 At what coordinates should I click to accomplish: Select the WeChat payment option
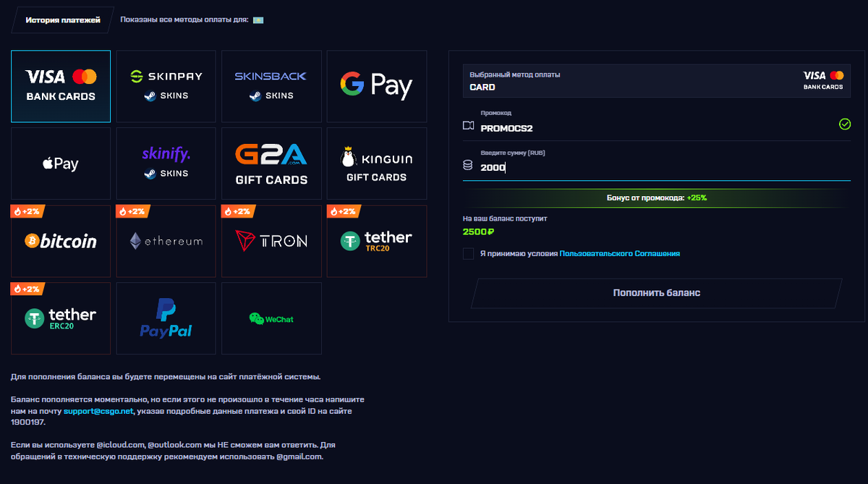271,318
